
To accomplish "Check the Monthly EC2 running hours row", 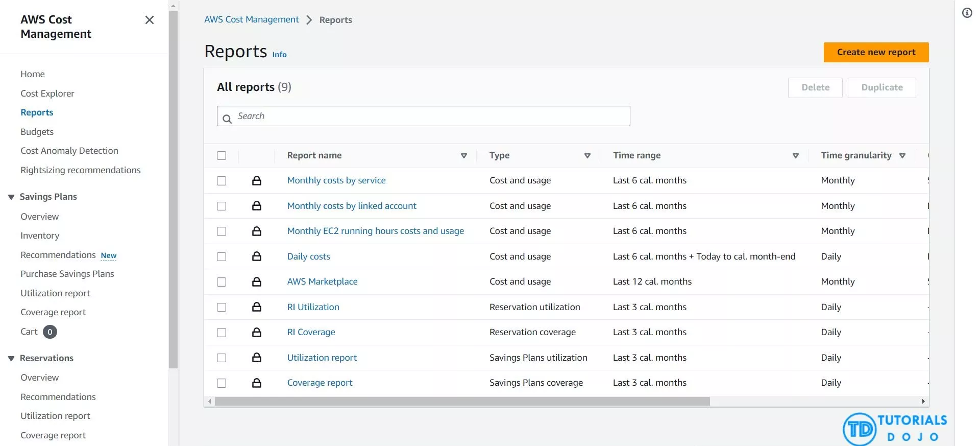I will [x=222, y=231].
